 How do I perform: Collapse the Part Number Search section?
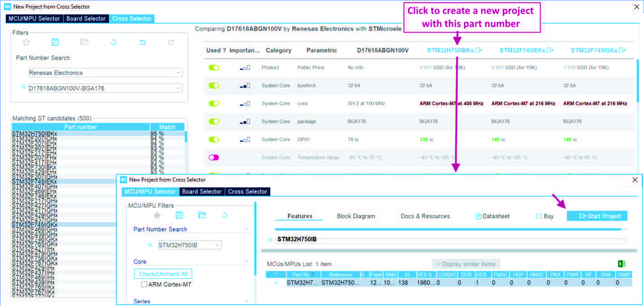pos(246,229)
